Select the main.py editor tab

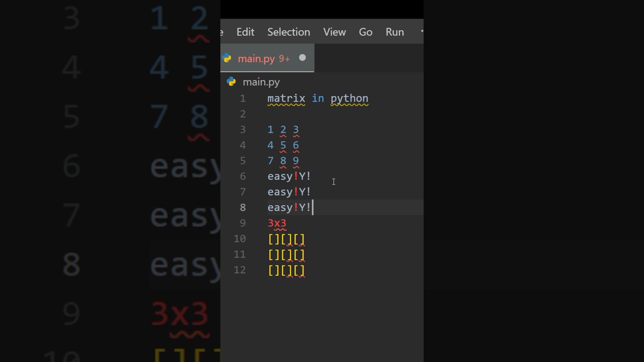(267, 58)
